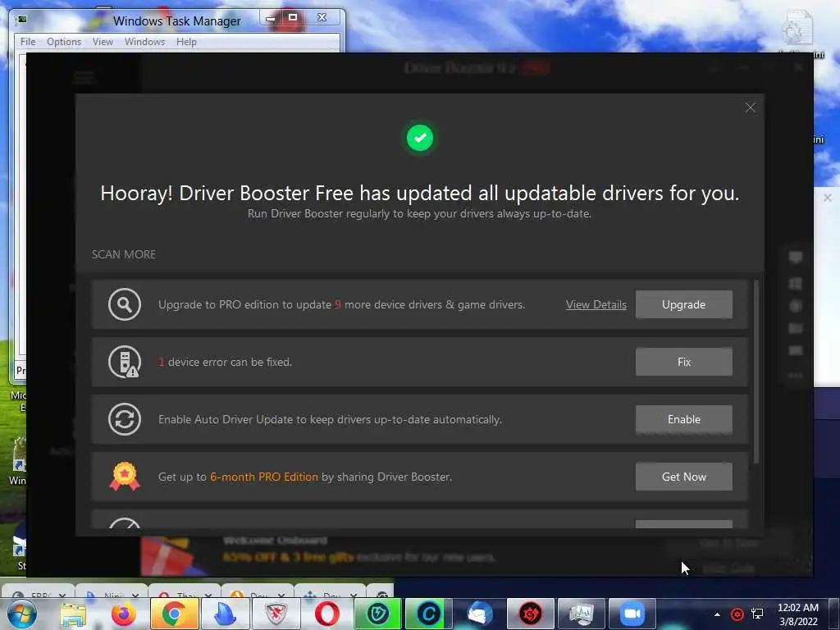
Task: Click the device error icon
Action: coord(125,362)
